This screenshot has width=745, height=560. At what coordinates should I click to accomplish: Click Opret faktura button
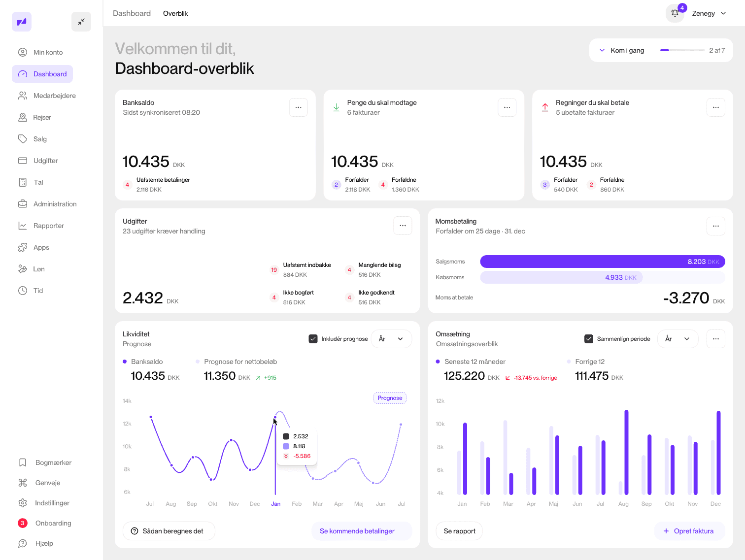689,531
